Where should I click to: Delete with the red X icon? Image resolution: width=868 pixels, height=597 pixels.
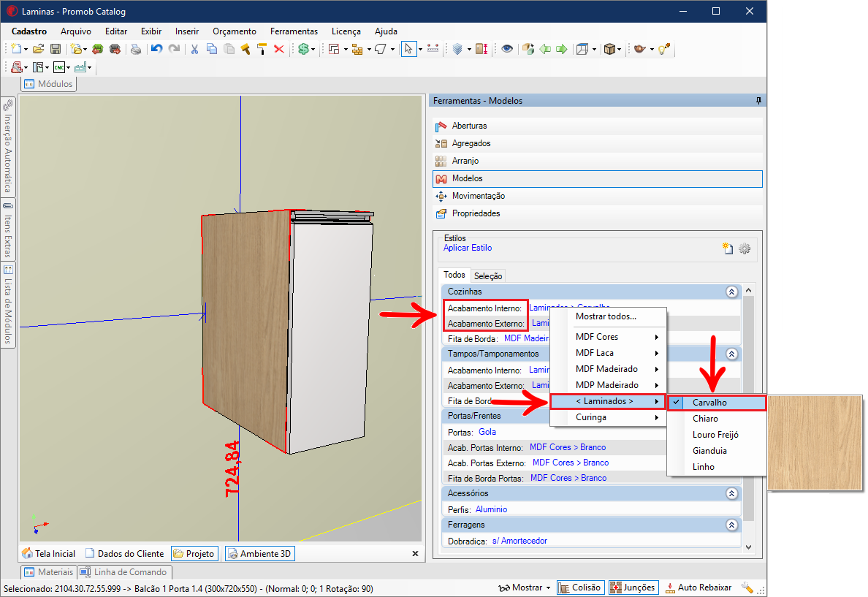(279, 49)
